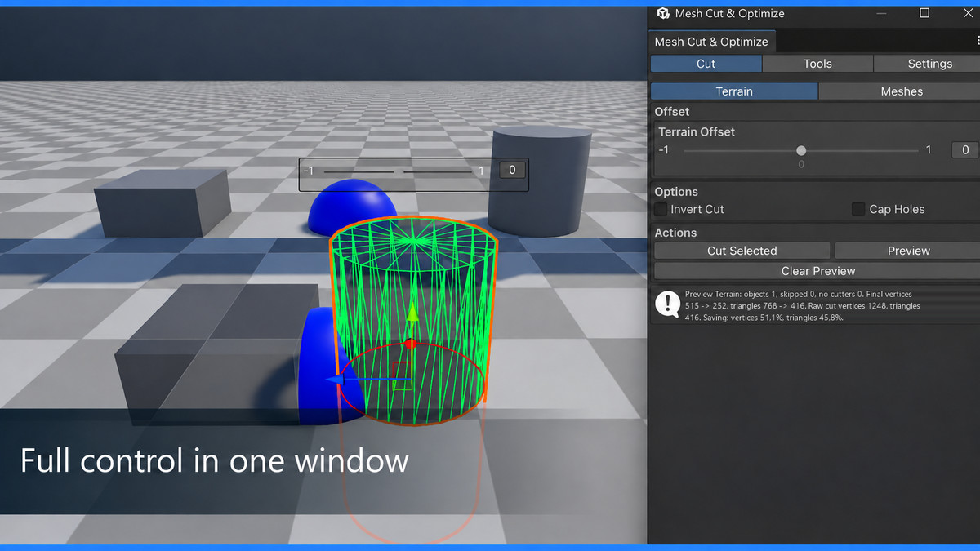The image size is (980, 551).
Task: Open the window kebab menu icon
Action: [x=977, y=41]
